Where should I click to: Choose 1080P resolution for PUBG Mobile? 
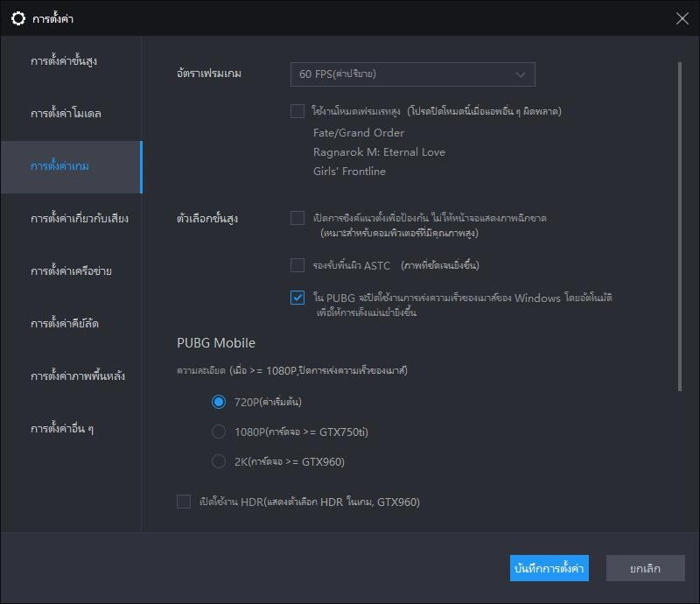(219, 432)
